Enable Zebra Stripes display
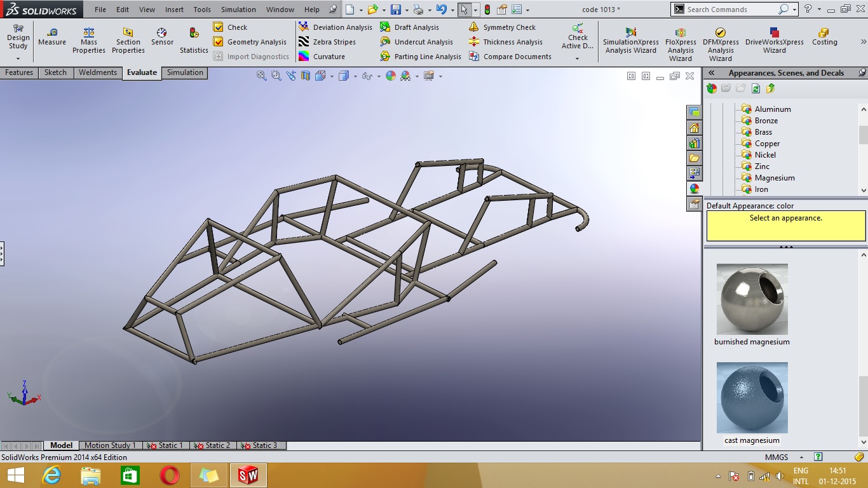 (x=327, y=42)
